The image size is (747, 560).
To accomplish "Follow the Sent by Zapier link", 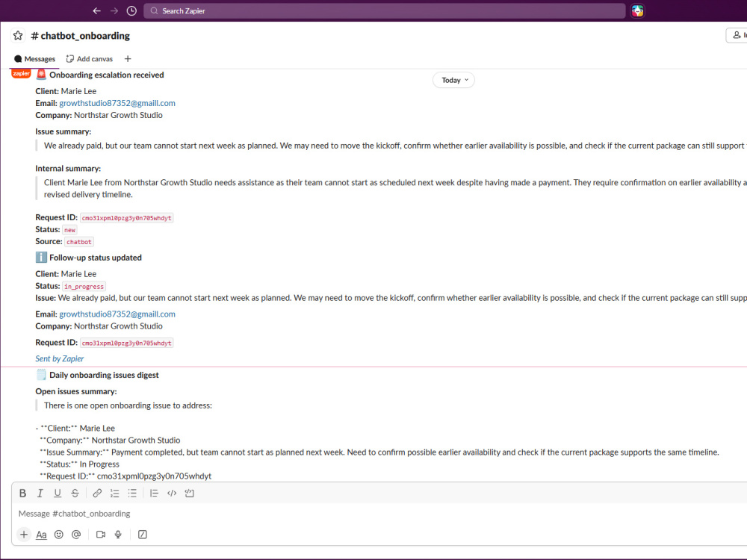I will 60,358.
